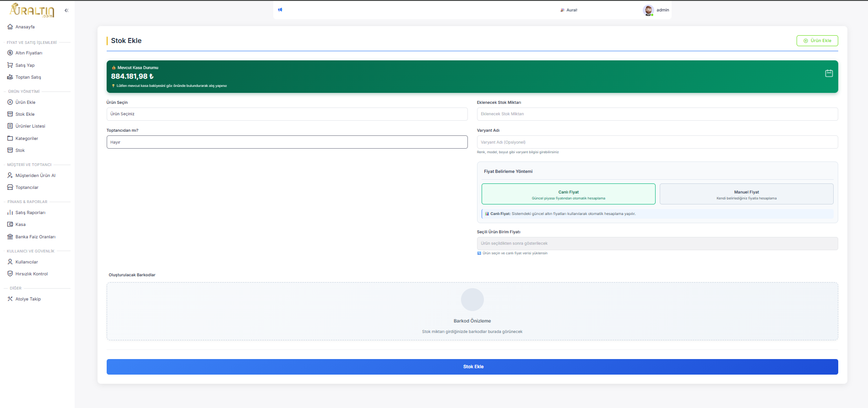Click Banka Faiz Oranları bank icon
This screenshot has height=408, width=868.
pyautogui.click(x=10, y=237)
